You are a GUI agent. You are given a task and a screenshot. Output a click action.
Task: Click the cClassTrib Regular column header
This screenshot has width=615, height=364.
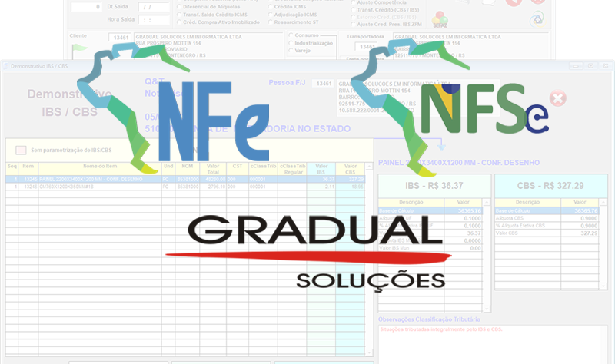(x=292, y=169)
